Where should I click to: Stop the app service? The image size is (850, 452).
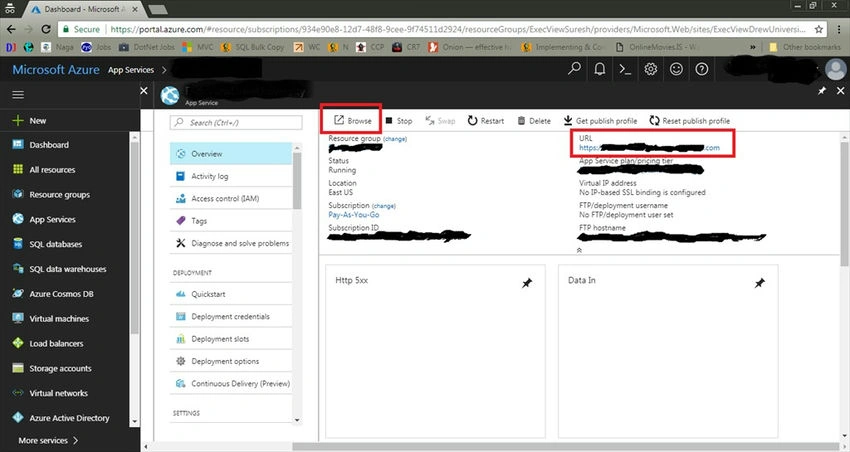tap(398, 121)
